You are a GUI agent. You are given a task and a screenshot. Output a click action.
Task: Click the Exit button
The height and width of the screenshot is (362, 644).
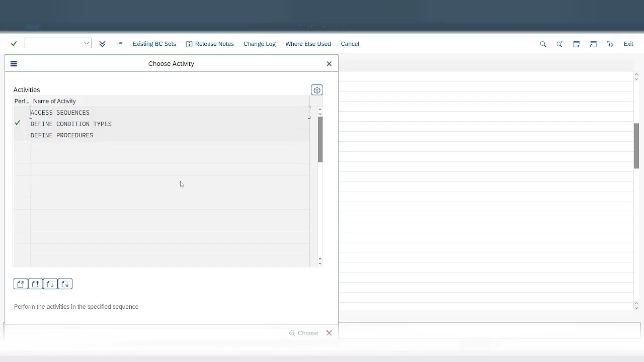pos(628,44)
